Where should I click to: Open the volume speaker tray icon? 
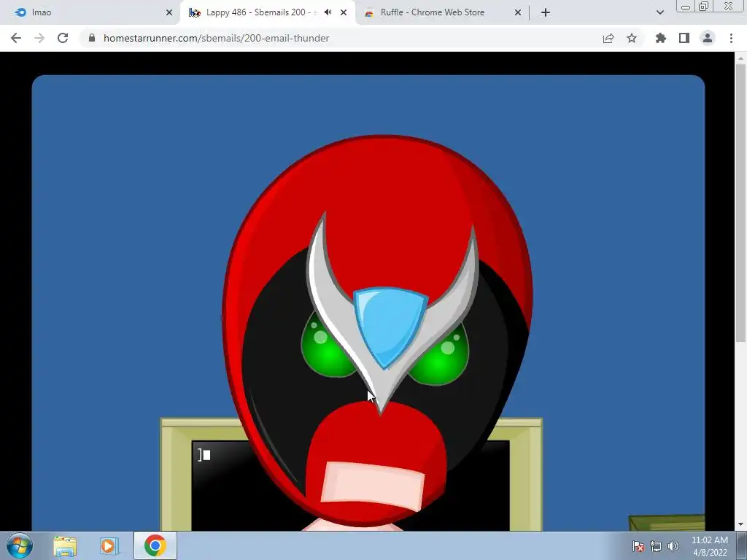[673, 546]
